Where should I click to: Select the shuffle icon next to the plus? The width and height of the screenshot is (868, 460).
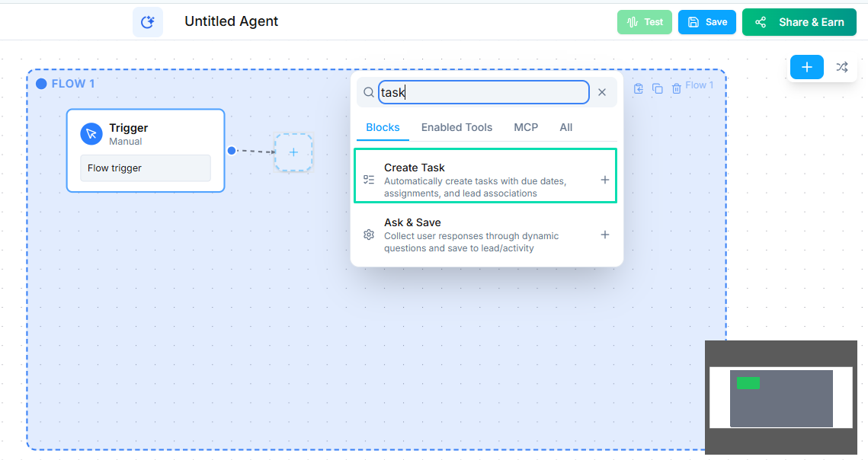point(841,67)
